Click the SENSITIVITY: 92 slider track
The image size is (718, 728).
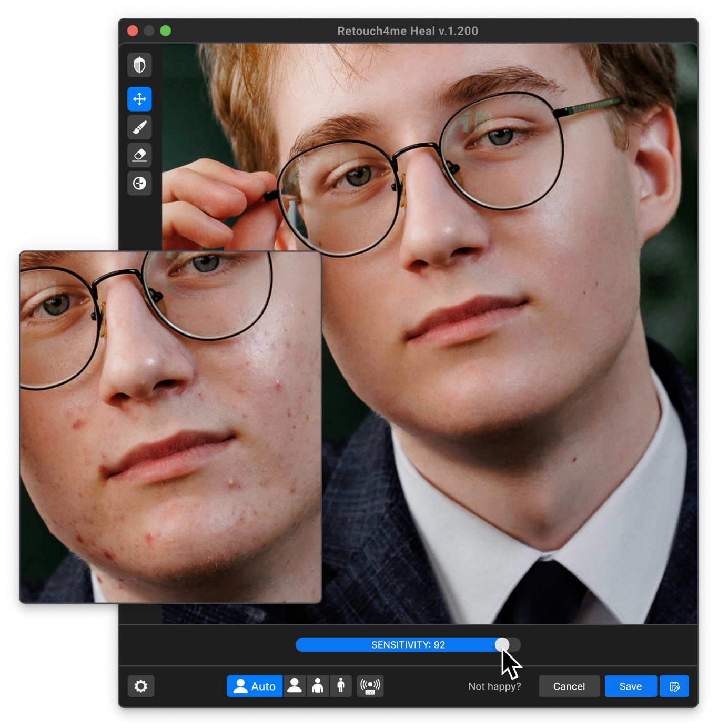pos(408,645)
